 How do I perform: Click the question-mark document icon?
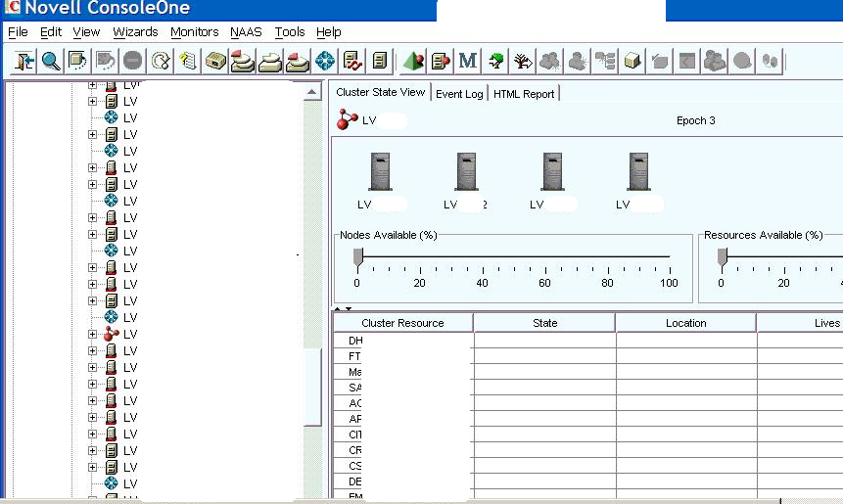(x=188, y=61)
